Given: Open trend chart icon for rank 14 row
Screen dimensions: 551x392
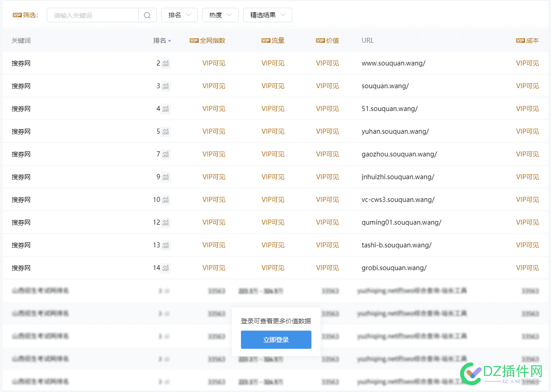Looking at the screenshot, I should coord(166,268).
